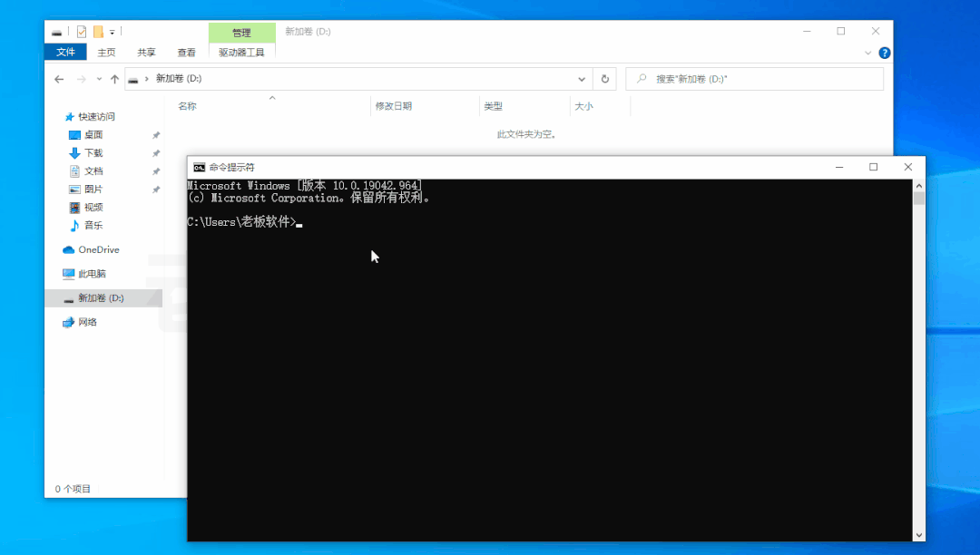Click the C:\Users\老板软件> prompt line
The width and height of the screenshot is (980, 555).
[245, 221]
